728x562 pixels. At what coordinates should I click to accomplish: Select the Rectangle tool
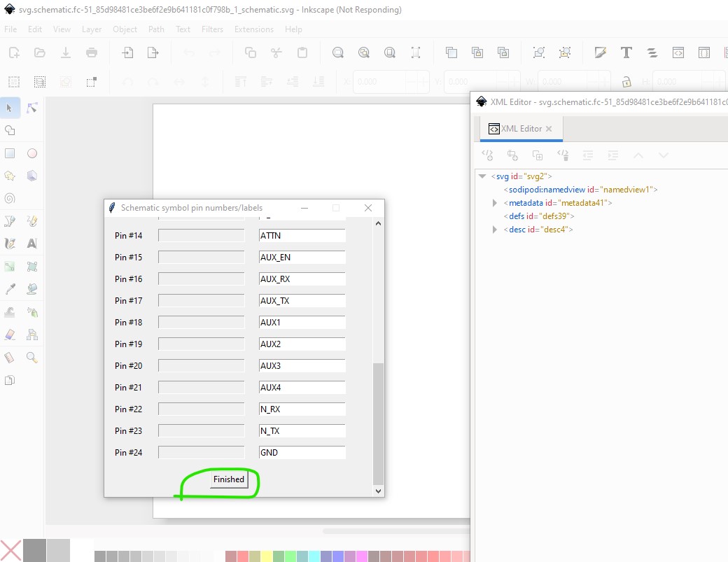coord(10,153)
